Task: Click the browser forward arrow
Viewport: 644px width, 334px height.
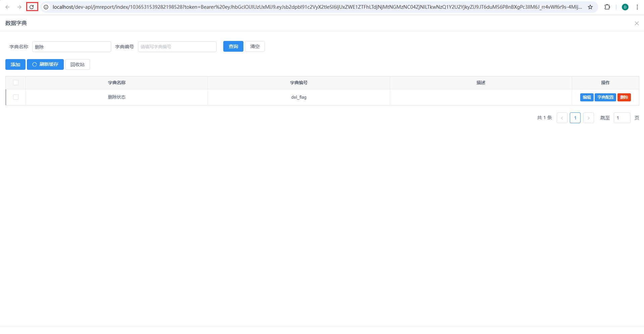Action: coord(19,7)
